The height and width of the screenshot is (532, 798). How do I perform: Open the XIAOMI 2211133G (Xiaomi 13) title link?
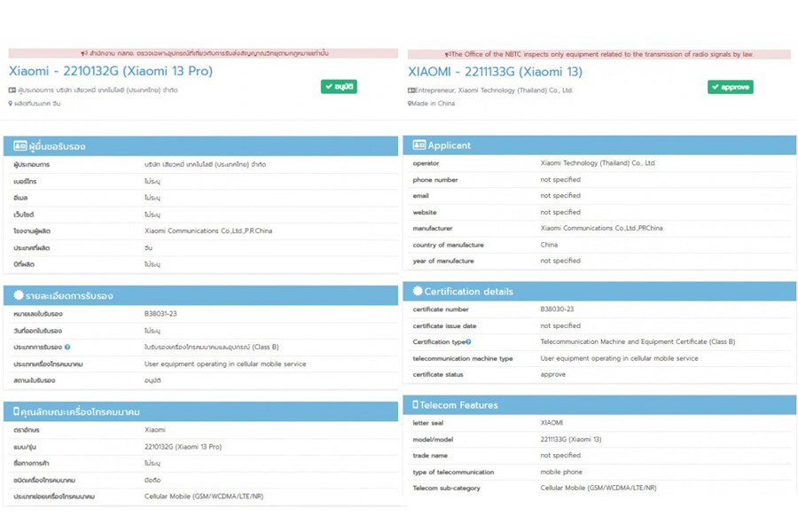495,72
